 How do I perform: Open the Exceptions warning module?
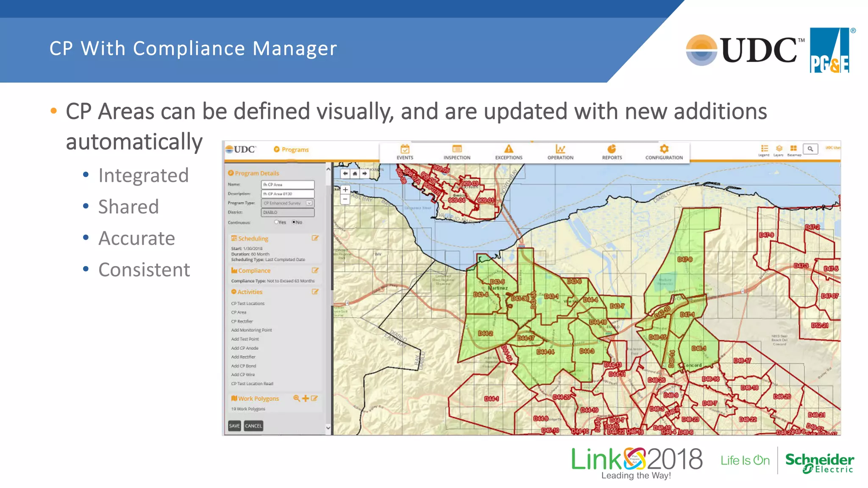509,152
